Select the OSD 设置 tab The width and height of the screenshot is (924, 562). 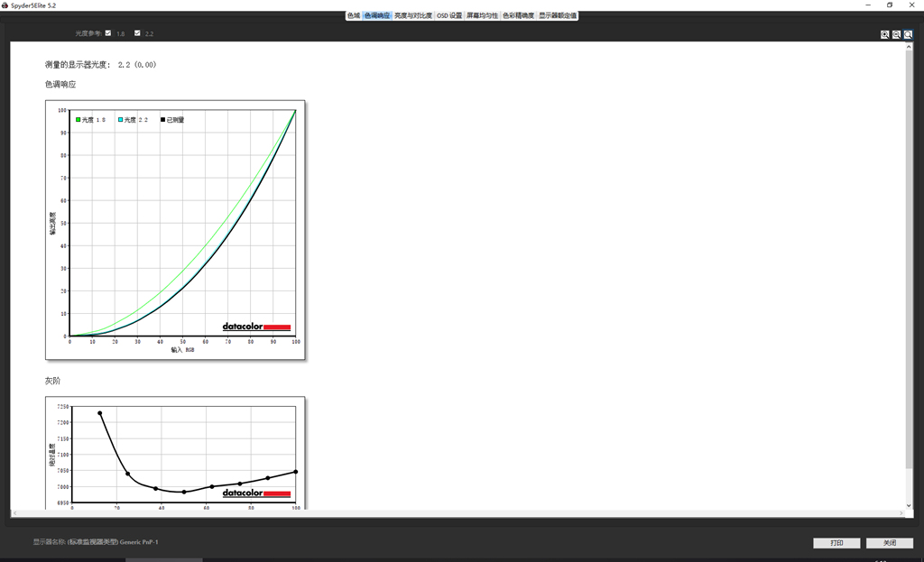coord(449,15)
